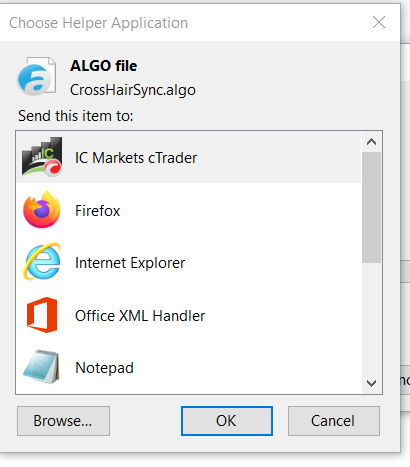Pick Office XML Handler entry text
This screenshot has height=467, width=410.
pos(140,316)
